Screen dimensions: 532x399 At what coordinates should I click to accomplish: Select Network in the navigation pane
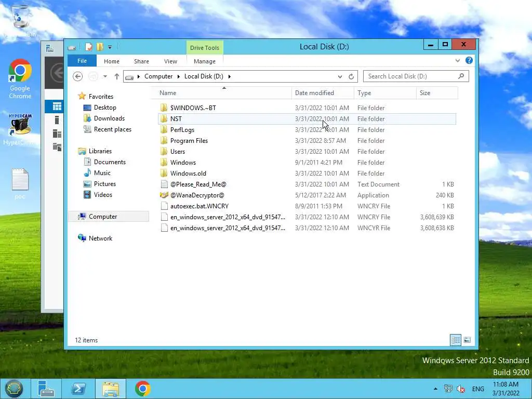(x=100, y=238)
